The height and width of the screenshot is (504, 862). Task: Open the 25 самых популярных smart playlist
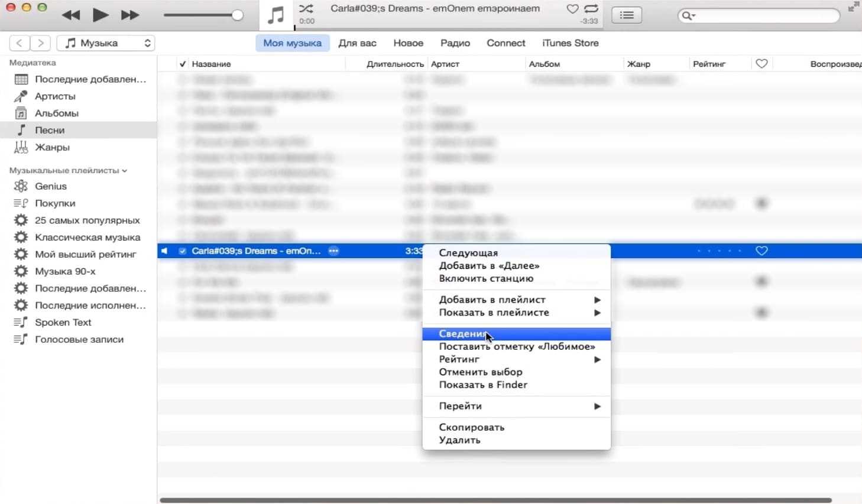tap(79, 220)
